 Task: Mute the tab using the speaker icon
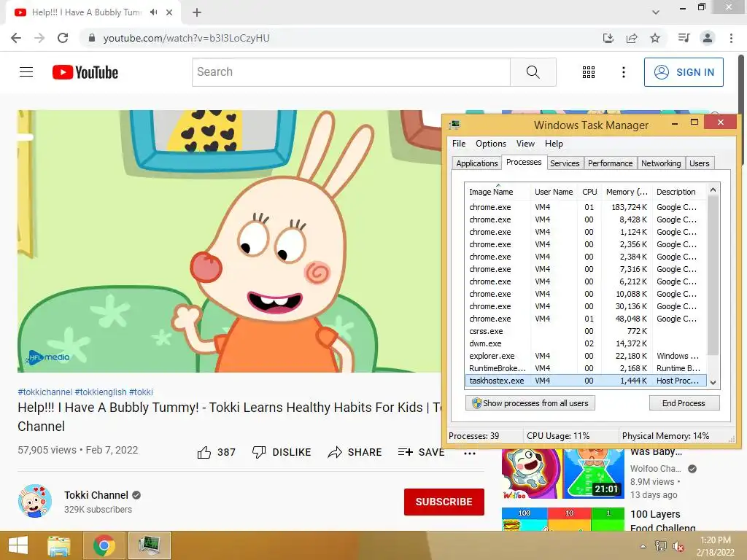pos(153,12)
